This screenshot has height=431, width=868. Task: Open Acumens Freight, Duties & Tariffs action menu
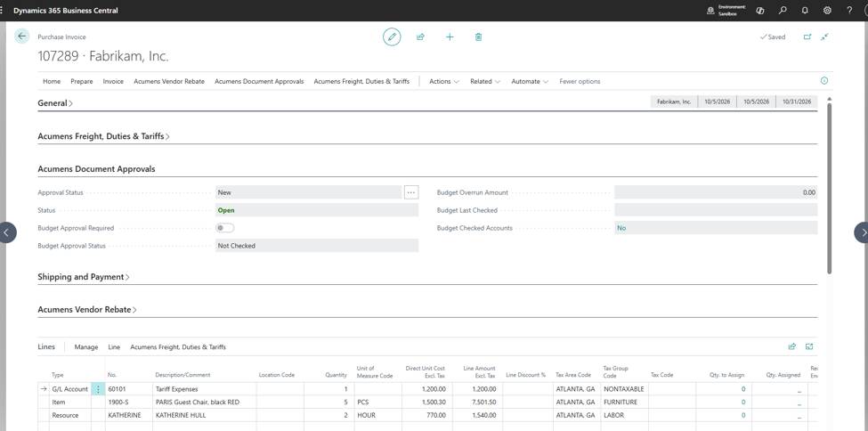[x=361, y=81]
